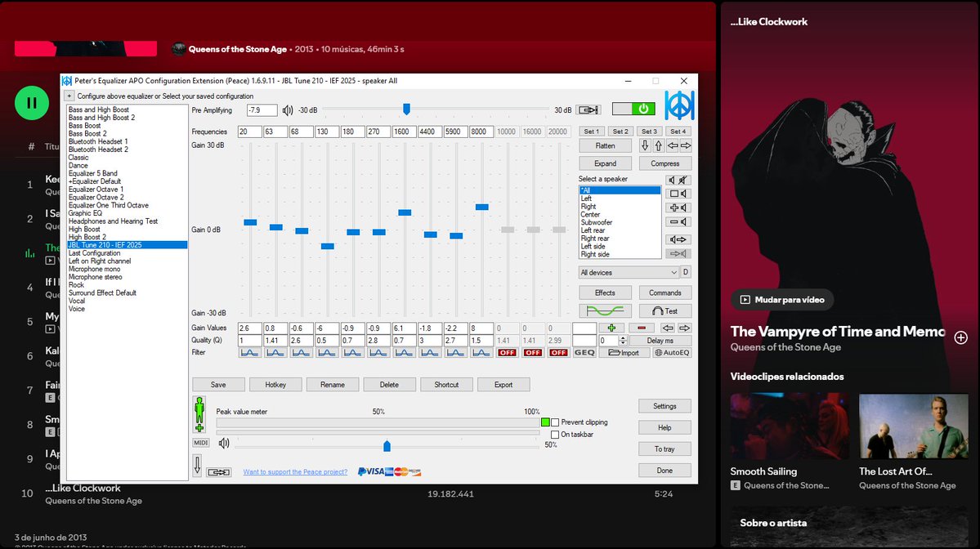The height and width of the screenshot is (549, 980).
Task: Click the down arrow icon at the bottom left
Action: (x=198, y=466)
